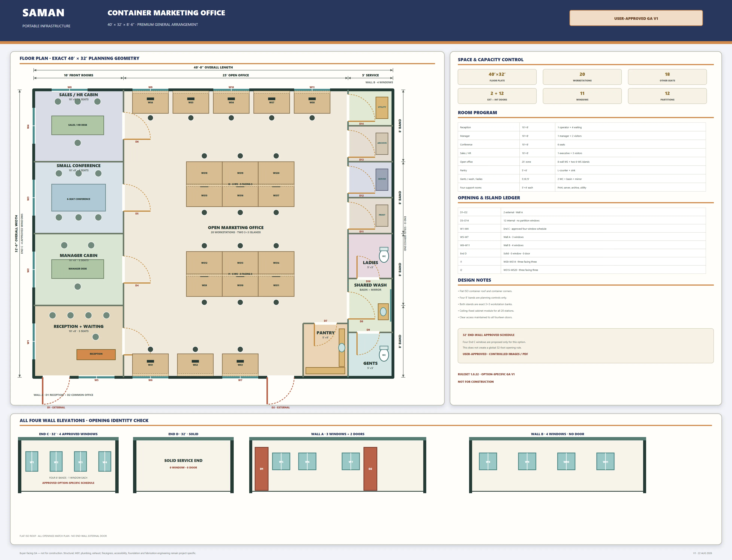This screenshot has height=560, width=732.
Task: Click the Conference row in Room Program
Action: [x=582, y=145]
